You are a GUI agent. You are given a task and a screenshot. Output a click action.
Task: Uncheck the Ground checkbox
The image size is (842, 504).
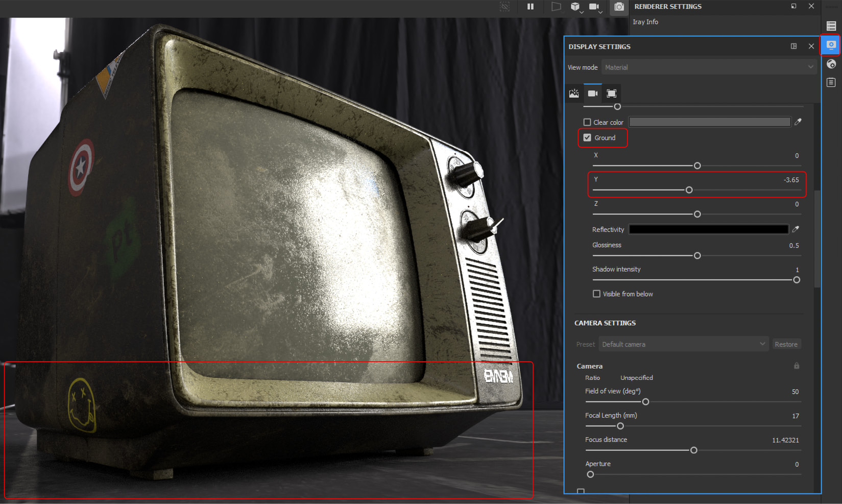pyautogui.click(x=587, y=138)
